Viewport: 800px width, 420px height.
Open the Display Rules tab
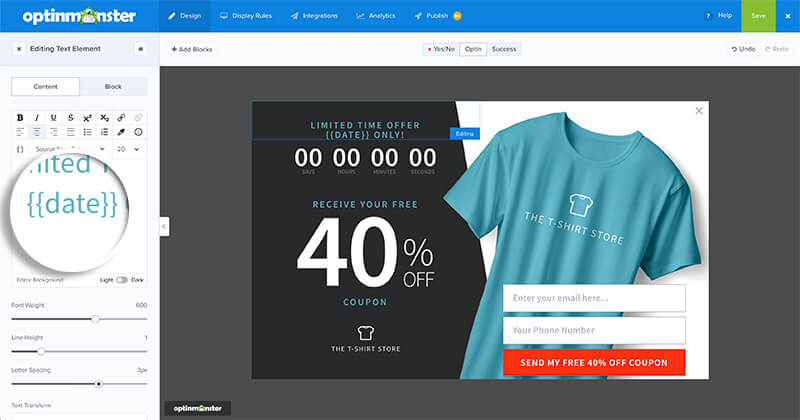click(x=246, y=16)
